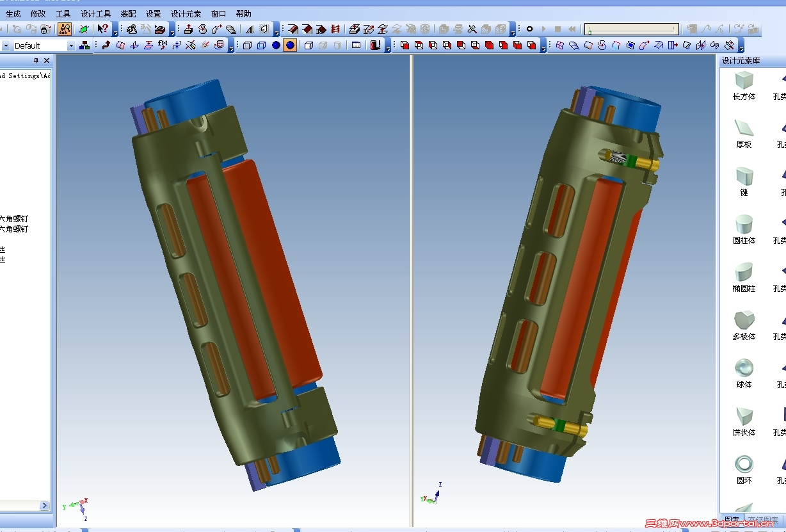Switch to blue wireframe cube display
Image resolution: width=786 pixels, height=532 pixels.
pyautogui.click(x=262, y=45)
